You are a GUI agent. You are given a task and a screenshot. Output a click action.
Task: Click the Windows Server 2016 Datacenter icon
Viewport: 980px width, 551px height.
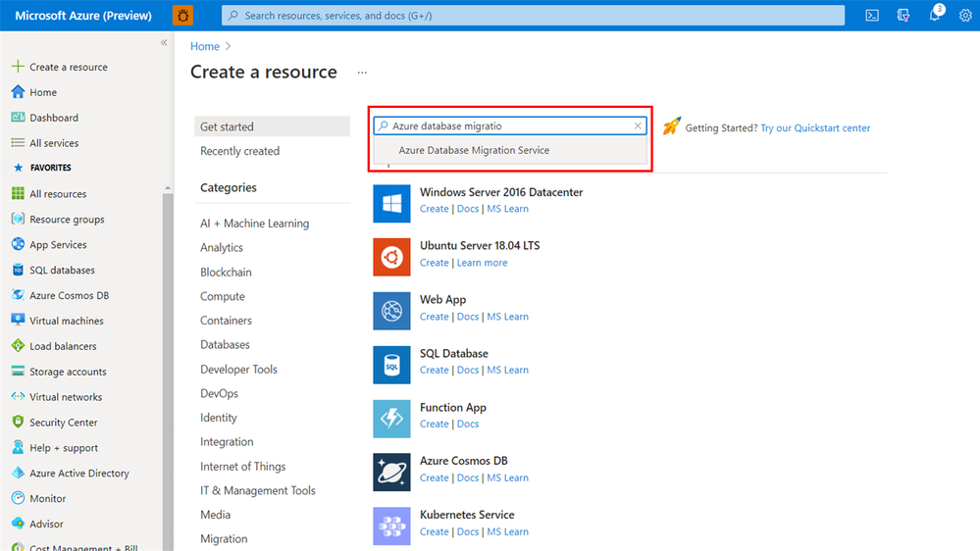pyautogui.click(x=391, y=204)
